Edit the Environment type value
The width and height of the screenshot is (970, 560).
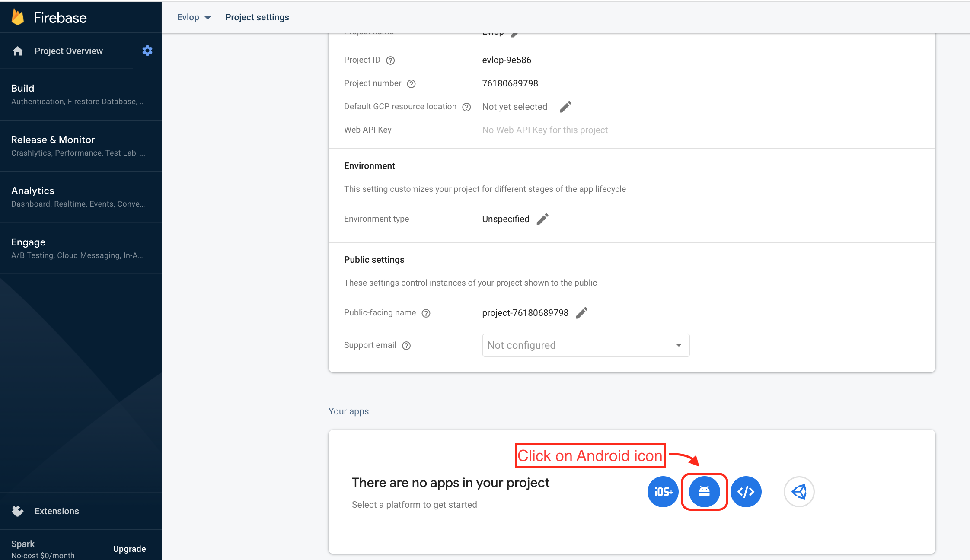coord(542,219)
